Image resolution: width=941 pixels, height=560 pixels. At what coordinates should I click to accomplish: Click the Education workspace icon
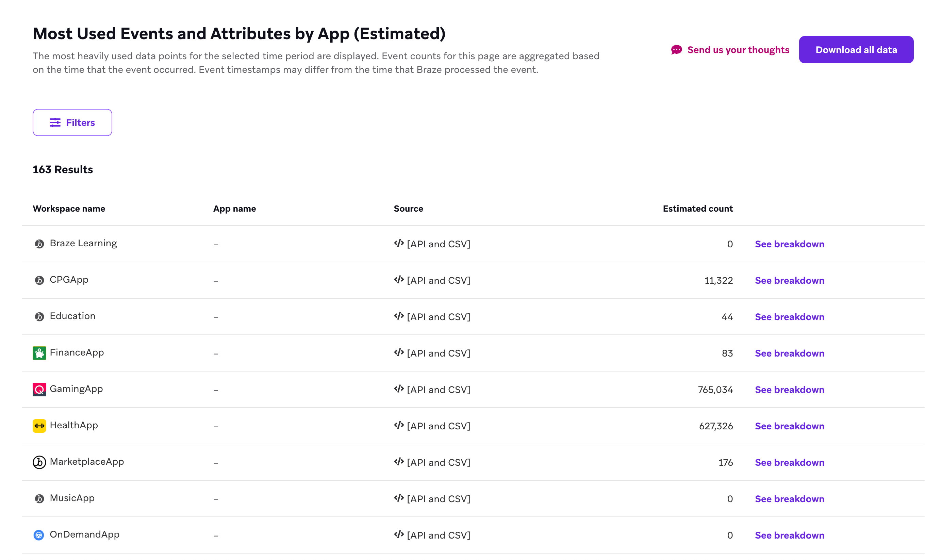(x=39, y=317)
